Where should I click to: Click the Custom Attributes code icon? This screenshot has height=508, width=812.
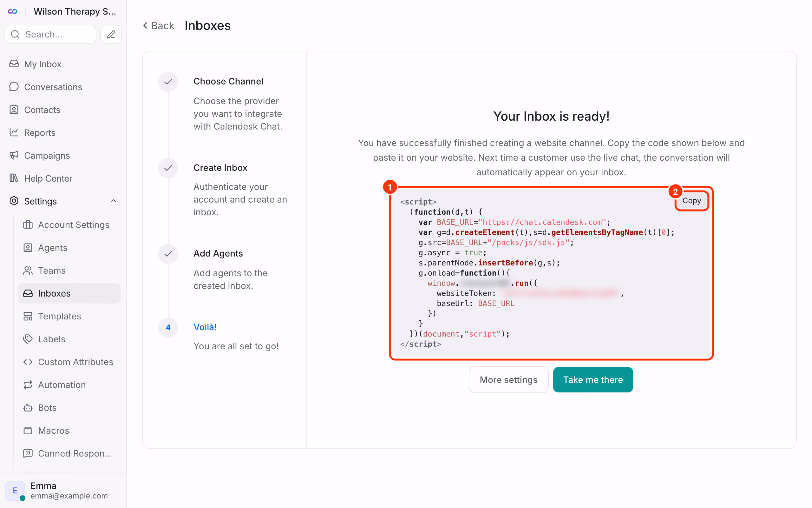[x=28, y=362]
